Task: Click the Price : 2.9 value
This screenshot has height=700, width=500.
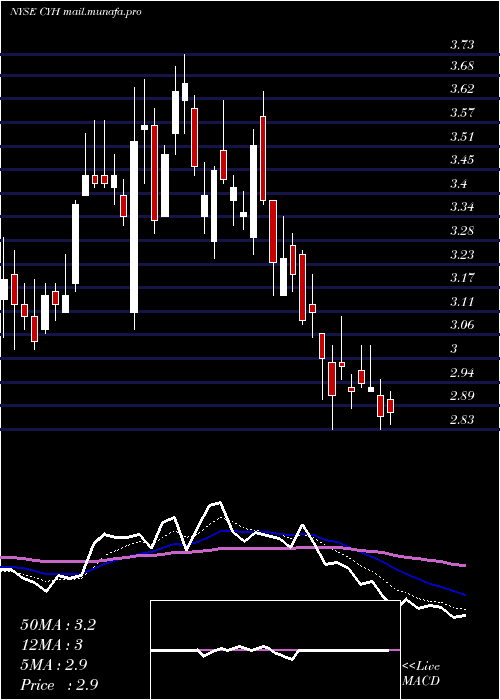Action: (59, 685)
